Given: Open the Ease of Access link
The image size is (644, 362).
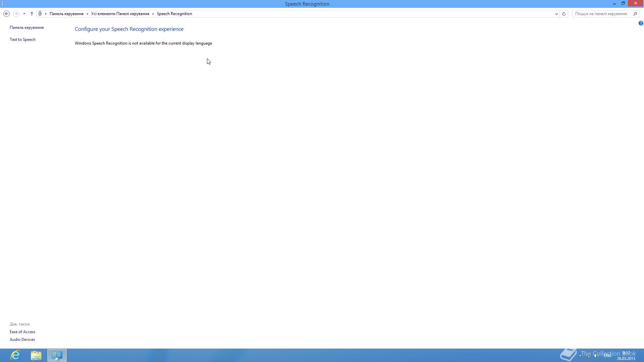Looking at the screenshot, I should (22, 332).
